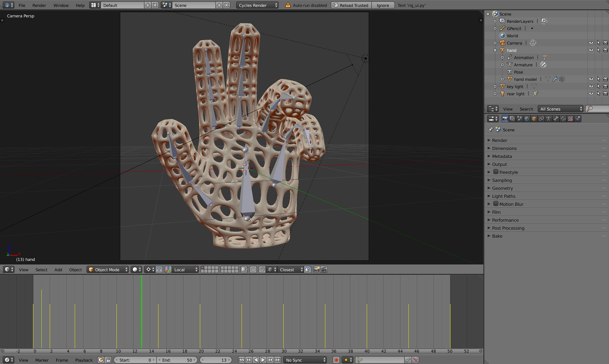Expand the Armature entry under hand

(502, 64)
